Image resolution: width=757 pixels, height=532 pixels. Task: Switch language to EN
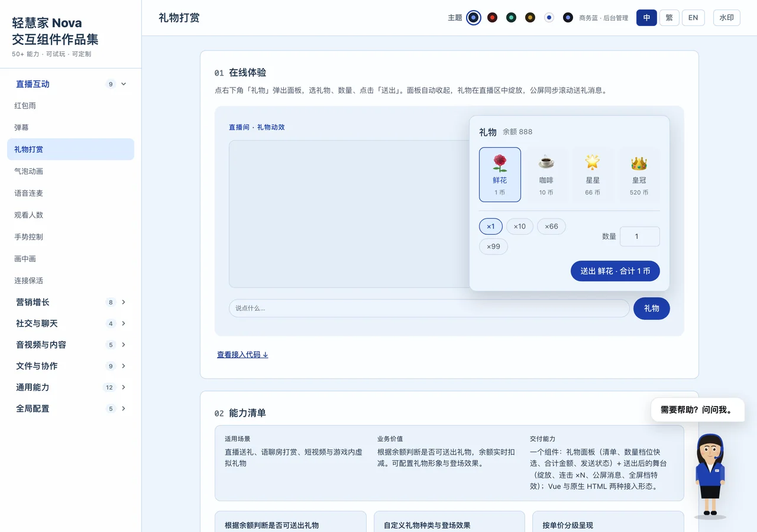tap(693, 18)
